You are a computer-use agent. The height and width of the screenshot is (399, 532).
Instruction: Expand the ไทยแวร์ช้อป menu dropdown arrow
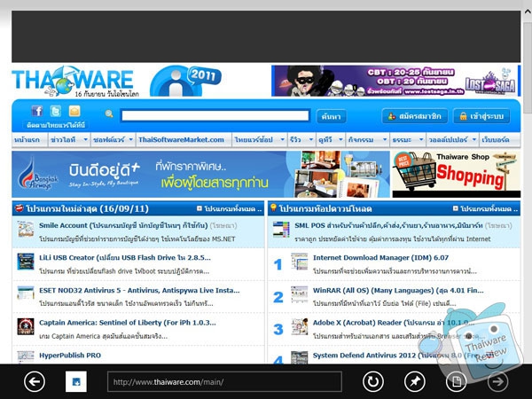click(x=282, y=139)
